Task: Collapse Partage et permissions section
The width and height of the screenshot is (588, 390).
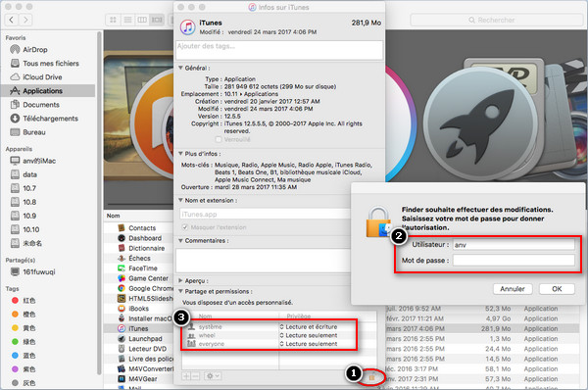Action: point(180,291)
